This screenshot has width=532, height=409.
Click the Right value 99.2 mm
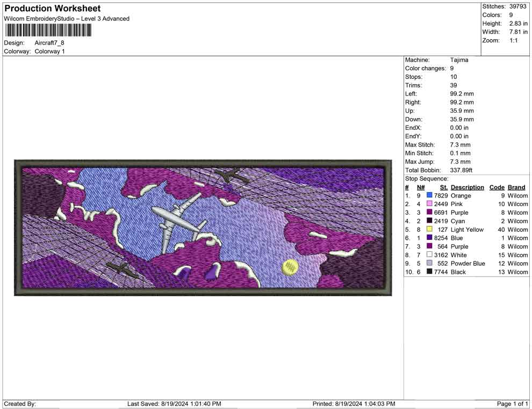462,103
